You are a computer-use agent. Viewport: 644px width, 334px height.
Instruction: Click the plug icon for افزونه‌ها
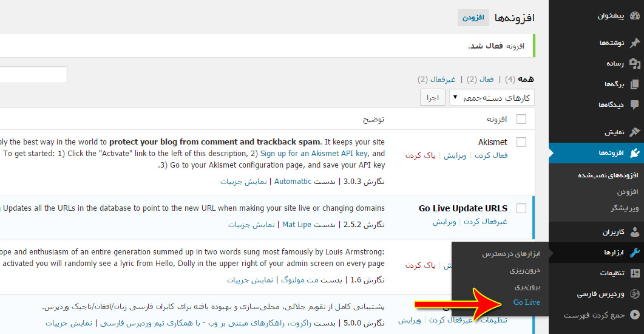pyautogui.click(x=634, y=153)
